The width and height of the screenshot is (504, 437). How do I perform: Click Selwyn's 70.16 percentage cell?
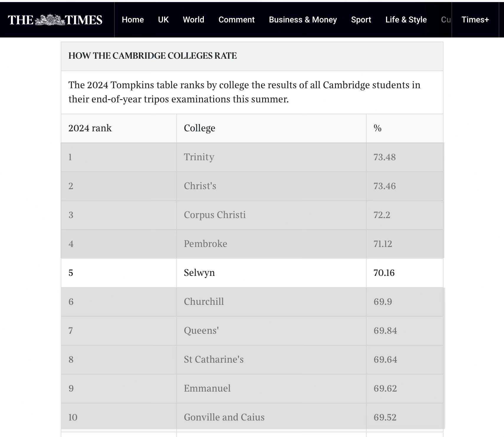(384, 273)
